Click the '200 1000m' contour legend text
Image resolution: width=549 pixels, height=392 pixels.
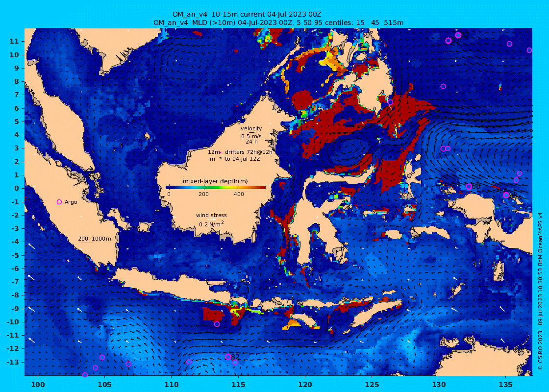[95, 239]
